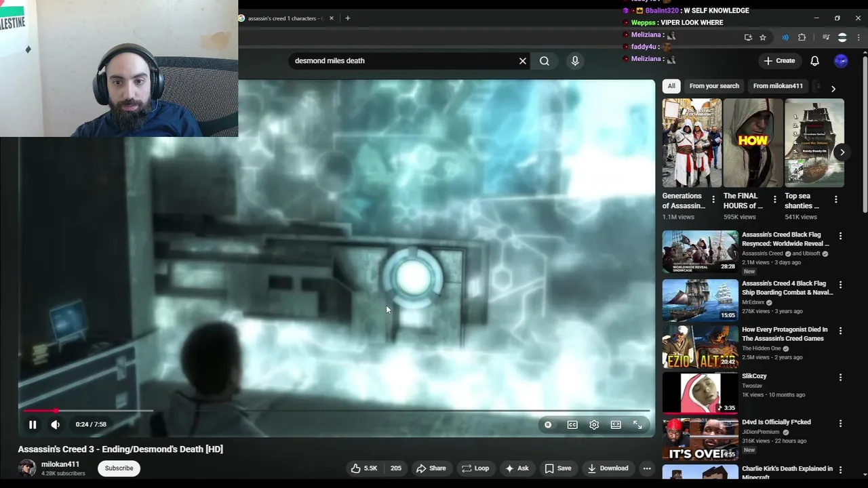Screen dimensions: 868x488
Task: Open options for 'The FINAL HOURS of' card
Action: (x=774, y=200)
